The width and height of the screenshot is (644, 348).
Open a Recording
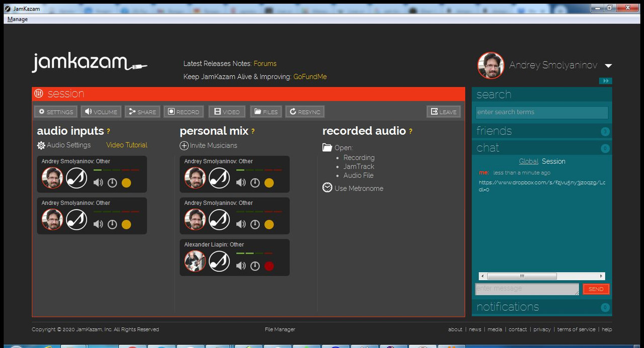coord(359,157)
